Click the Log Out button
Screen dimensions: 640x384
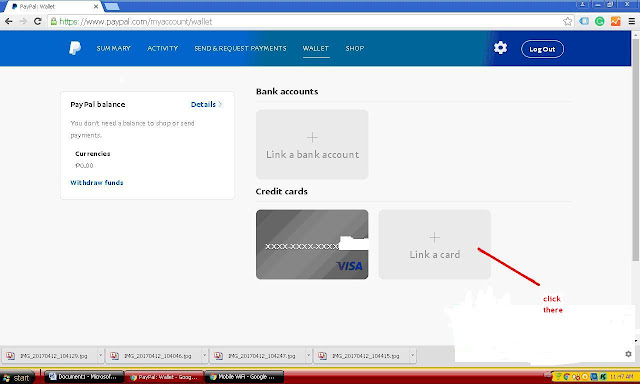tap(542, 49)
